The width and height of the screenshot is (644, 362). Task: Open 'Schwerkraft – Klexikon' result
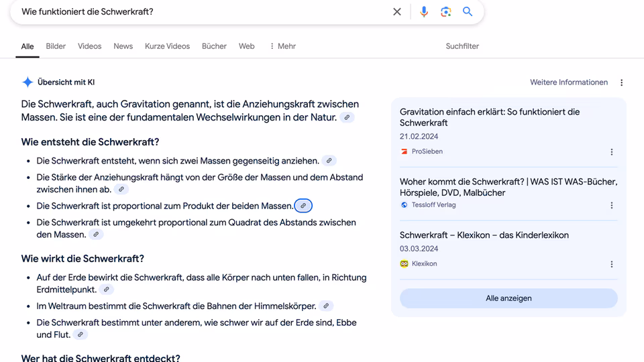(484, 235)
